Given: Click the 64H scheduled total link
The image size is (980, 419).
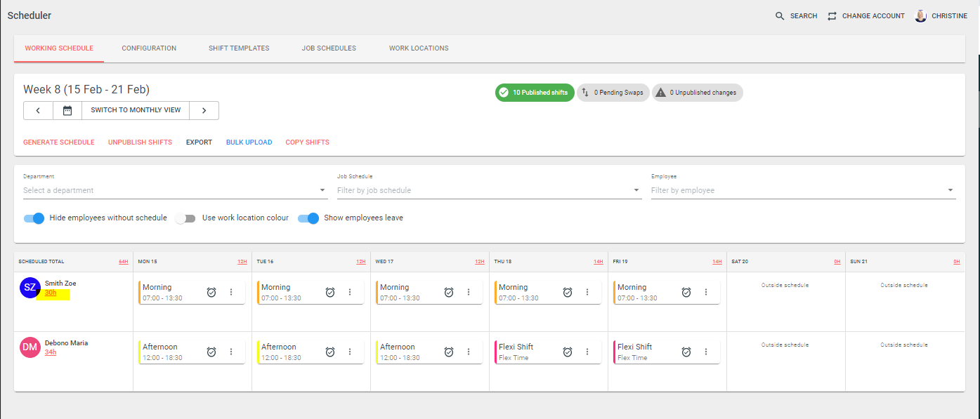Looking at the screenshot, I should click(124, 262).
